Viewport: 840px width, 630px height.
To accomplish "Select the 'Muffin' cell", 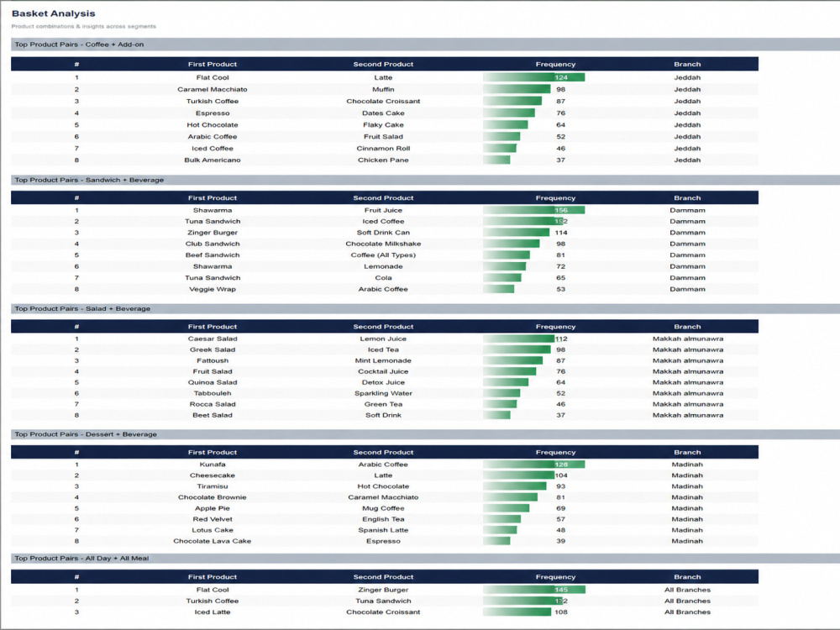I will click(x=383, y=90).
